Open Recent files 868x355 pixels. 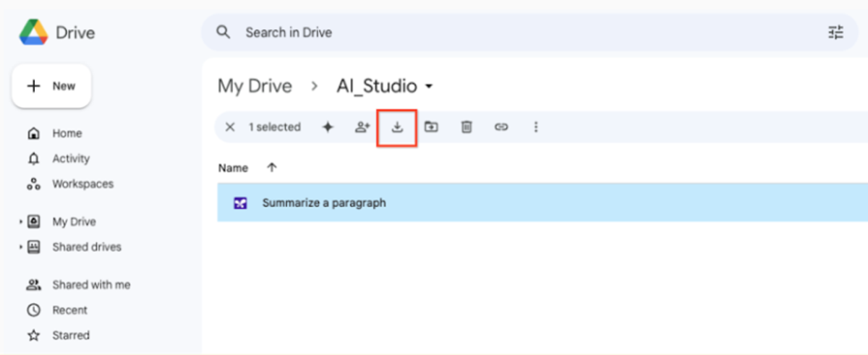point(69,310)
